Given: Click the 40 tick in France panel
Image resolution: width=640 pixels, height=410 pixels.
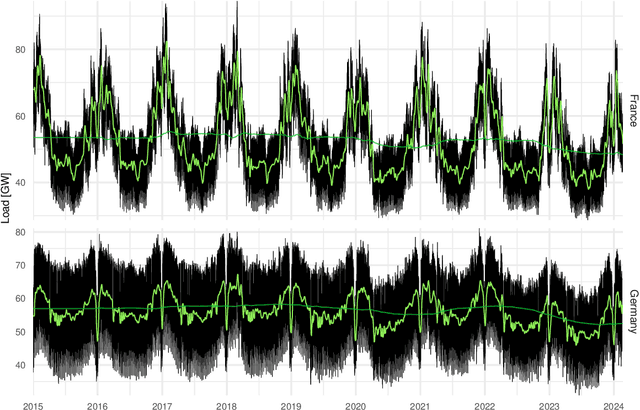Looking at the screenshot, I should click(20, 182).
